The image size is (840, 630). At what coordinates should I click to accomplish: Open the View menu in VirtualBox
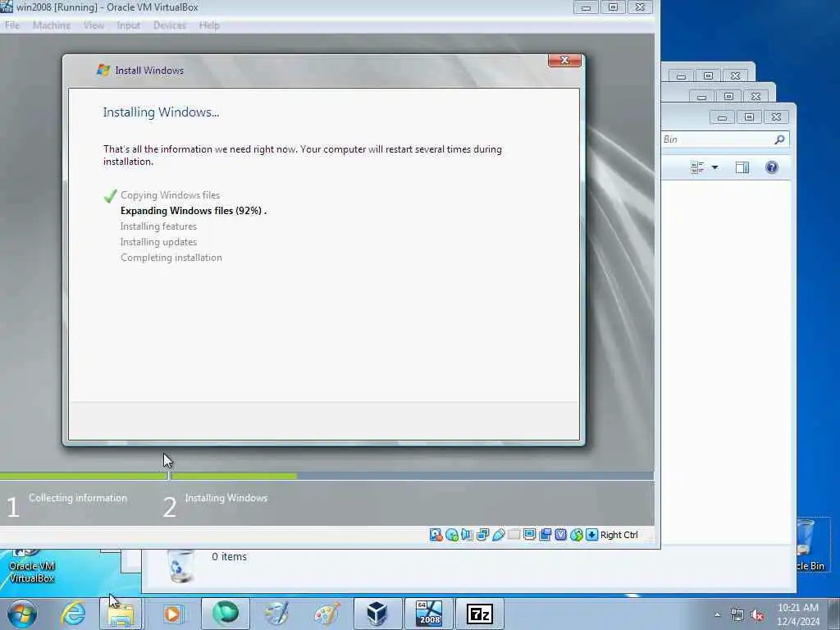pyautogui.click(x=94, y=25)
